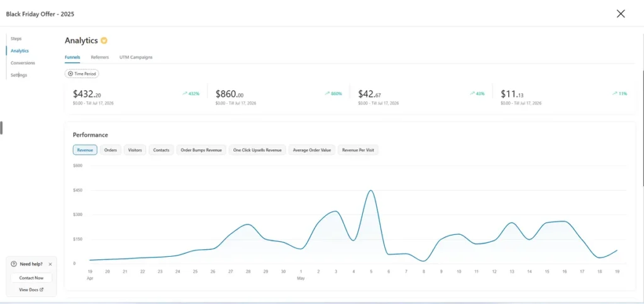644x304 pixels.
Task: Click the Black Friday Offer - 2025 title
Action: [40, 14]
